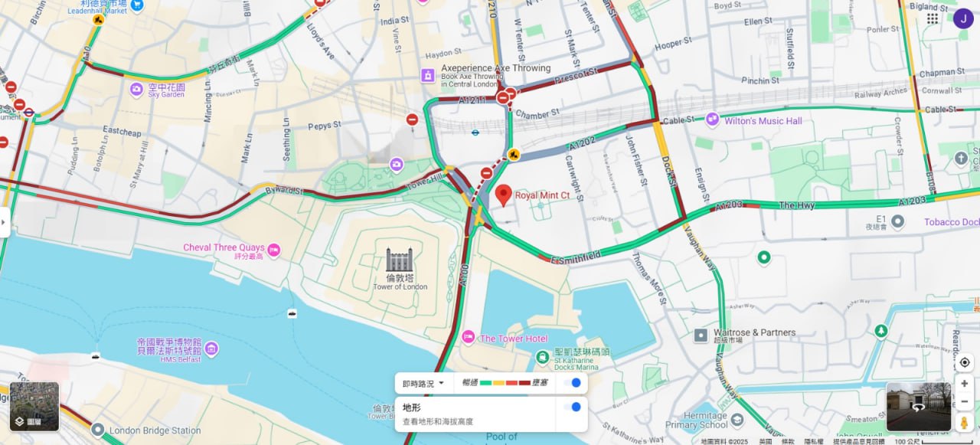Turn off the live traffic toggle
This screenshot has width=980, height=445.
click(x=572, y=383)
